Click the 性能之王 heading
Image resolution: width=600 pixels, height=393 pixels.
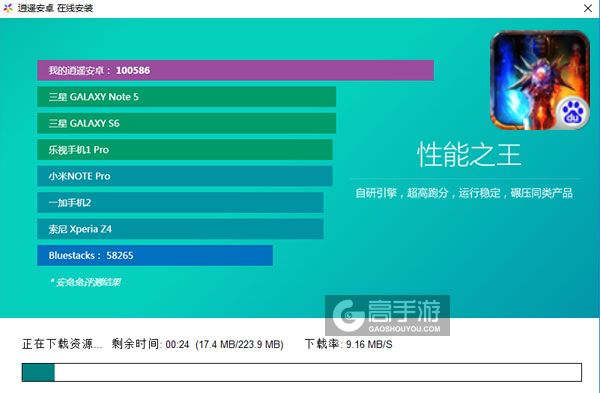point(469,155)
